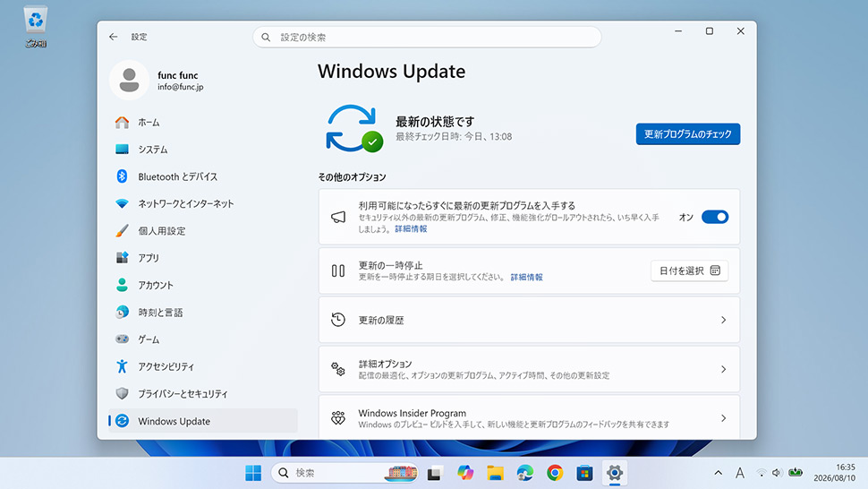
Task: Click the volume speaker icon in tray
Action: point(777,473)
